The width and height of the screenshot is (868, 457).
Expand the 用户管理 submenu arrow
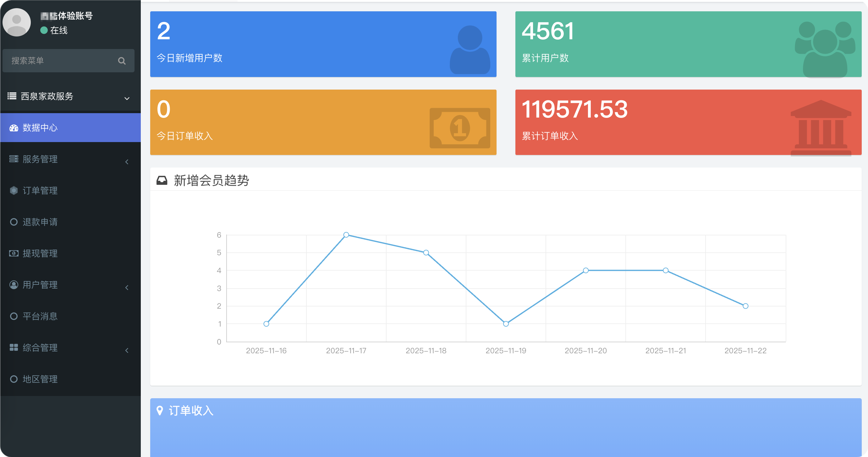[x=127, y=288]
